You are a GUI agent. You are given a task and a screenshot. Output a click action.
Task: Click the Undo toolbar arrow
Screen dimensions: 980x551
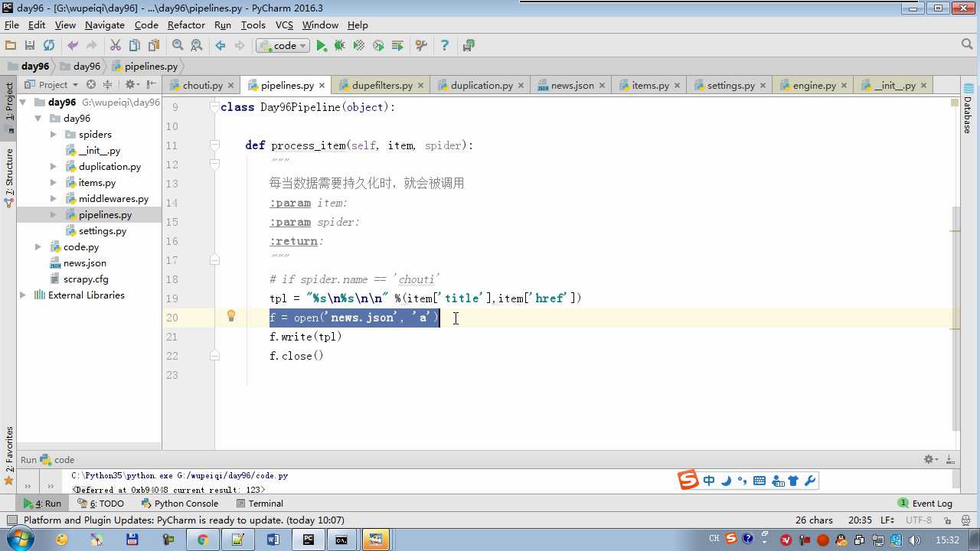pyautogui.click(x=73, y=46)
